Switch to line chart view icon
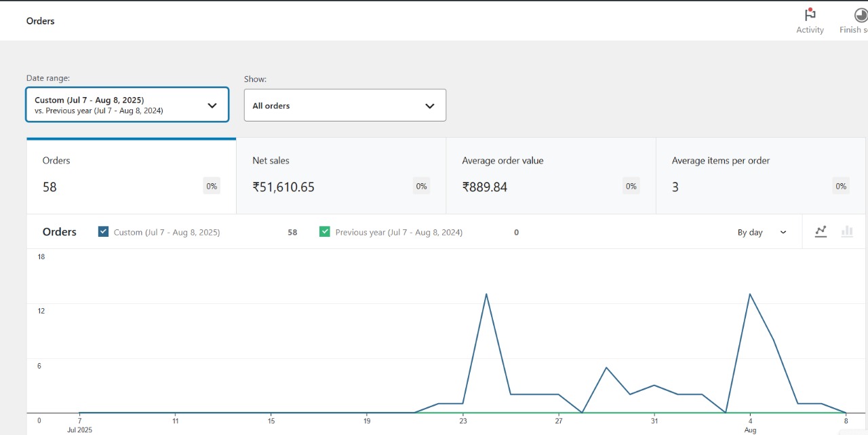The width and height of the screenshot is (868, 435). pyautogui.click(x=821, y=231)
